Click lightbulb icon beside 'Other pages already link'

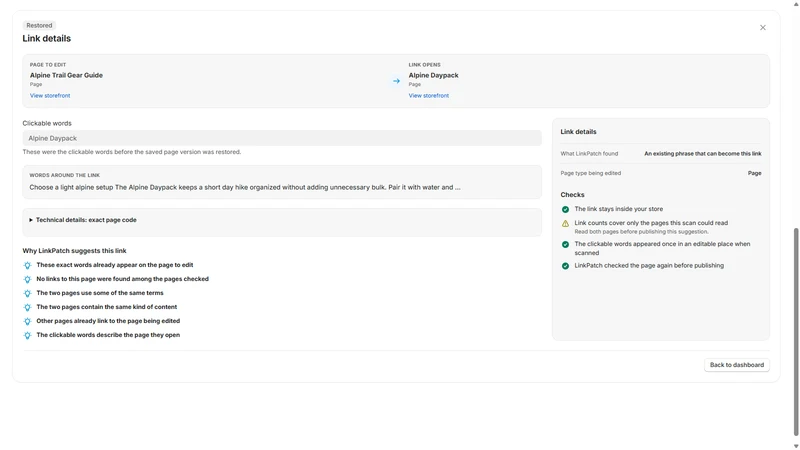click(x=28, y=321)
